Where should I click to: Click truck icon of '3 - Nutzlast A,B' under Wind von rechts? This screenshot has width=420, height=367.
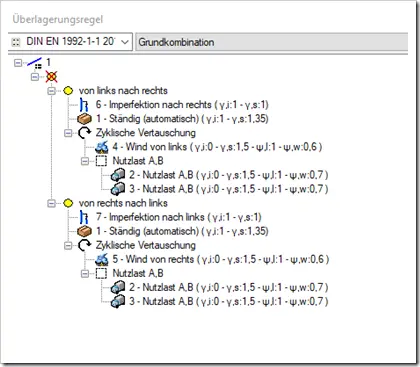(x=118, y=301)
